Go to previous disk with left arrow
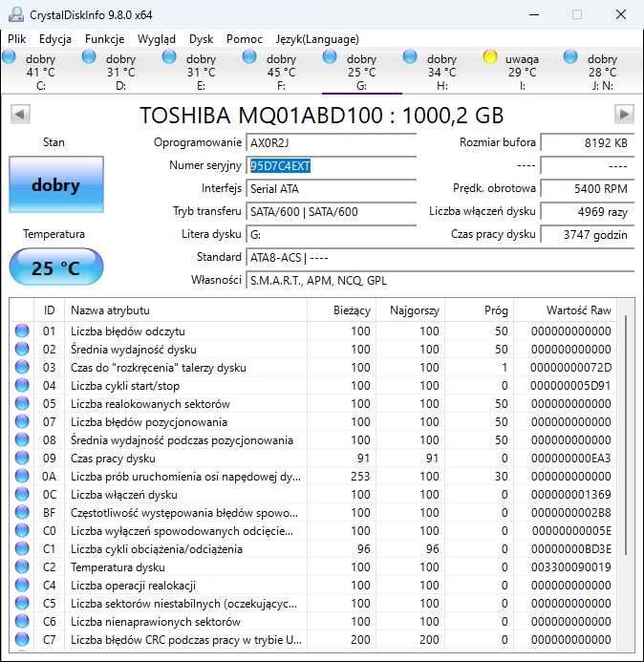 (x=20, y=114)
